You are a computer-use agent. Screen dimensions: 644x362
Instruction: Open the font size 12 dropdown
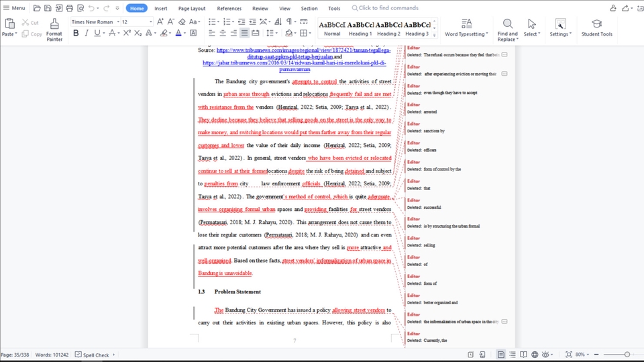[x=150, y=21]
